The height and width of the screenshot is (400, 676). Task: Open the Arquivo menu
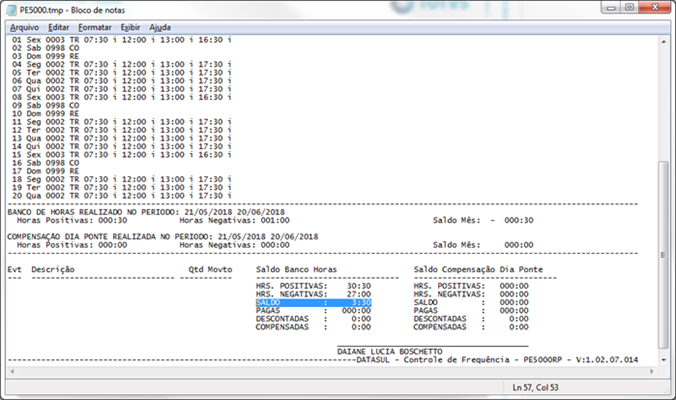(x=24, y=28)
